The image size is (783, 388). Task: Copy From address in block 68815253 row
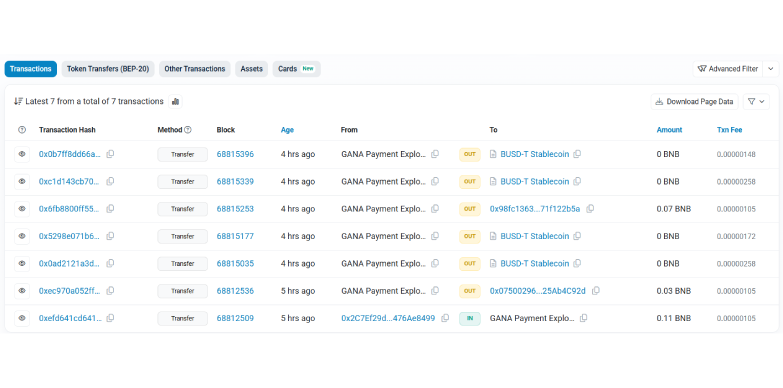click(x=435, y=209)
